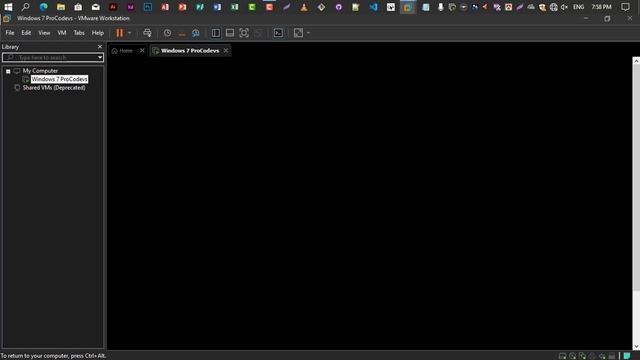Viewport: 640px width, 360px height.
Task: Click the network adapter status bar icon
Action: (582, 356)
